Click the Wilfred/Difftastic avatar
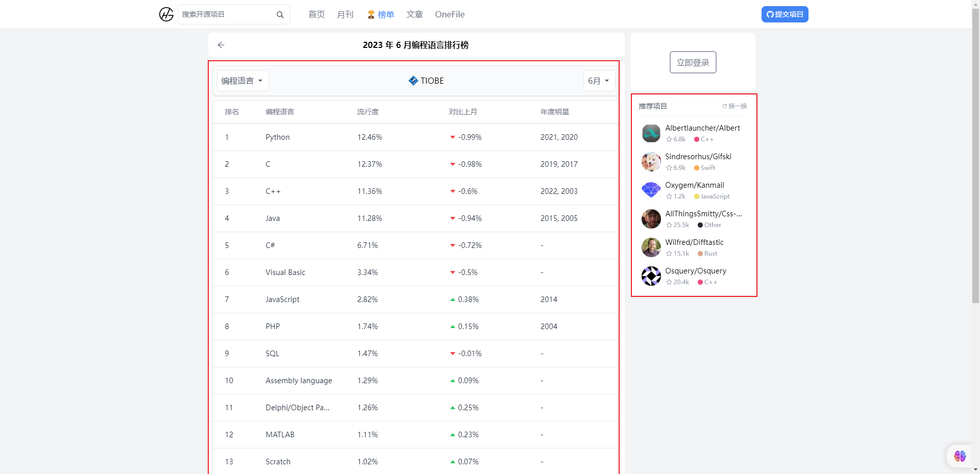980x474 pixels. click(x=651, y=247)
